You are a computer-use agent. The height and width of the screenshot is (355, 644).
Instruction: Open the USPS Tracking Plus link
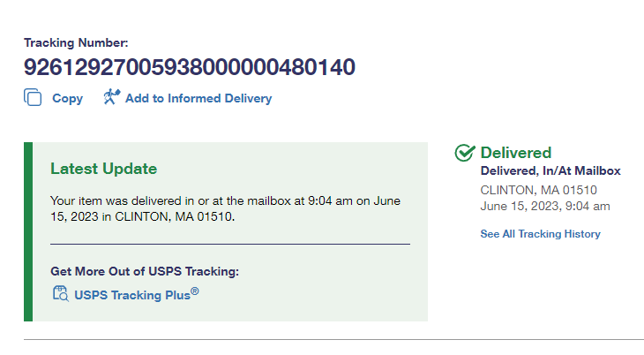(x=132, y=296)
